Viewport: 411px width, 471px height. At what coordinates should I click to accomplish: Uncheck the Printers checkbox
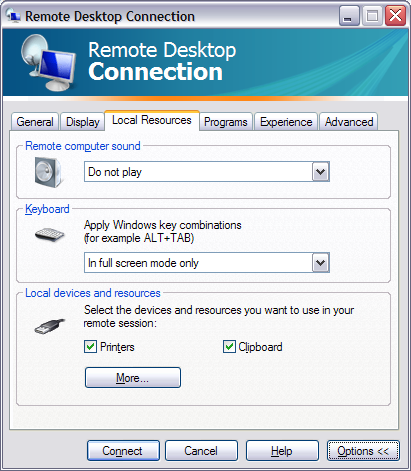90,347
